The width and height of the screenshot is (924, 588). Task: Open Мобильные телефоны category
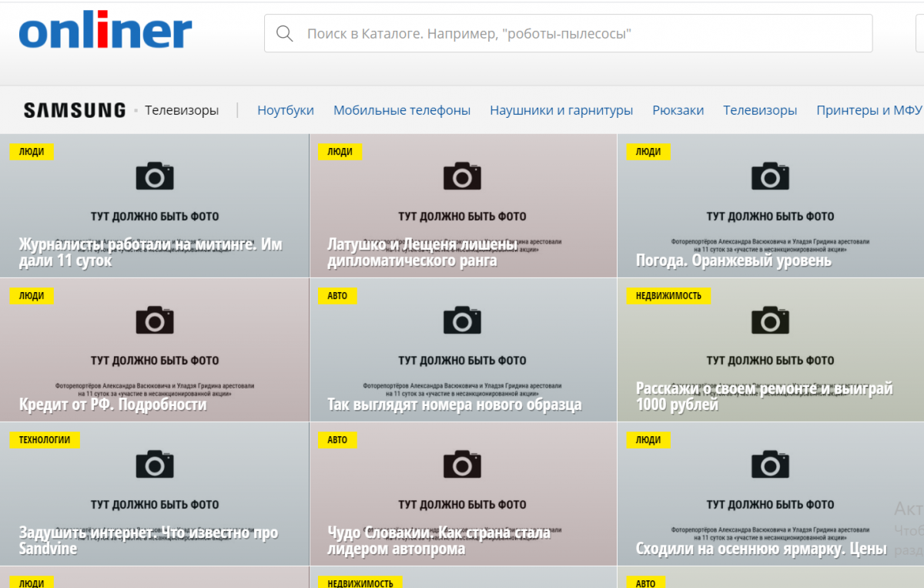click(402, 110)
